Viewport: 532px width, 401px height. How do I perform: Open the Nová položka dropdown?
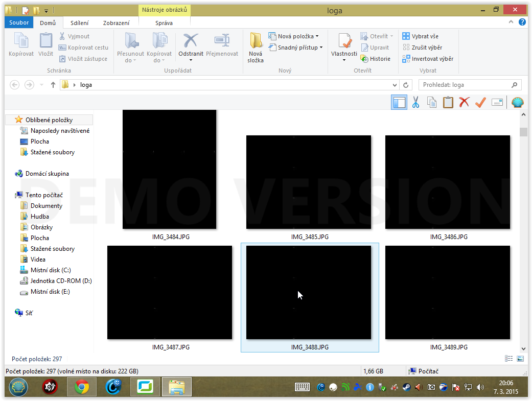293,36
